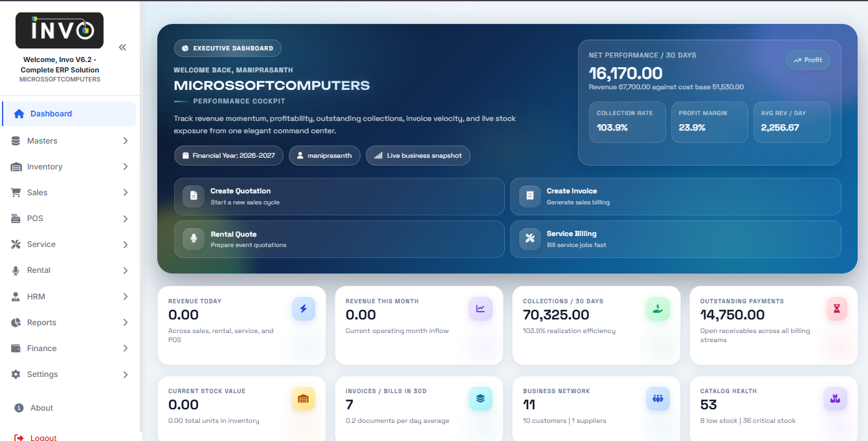Click the Sales cart icon
Image resolution: width=868 pixels, height=441 pixels.
tap(16, 193)
